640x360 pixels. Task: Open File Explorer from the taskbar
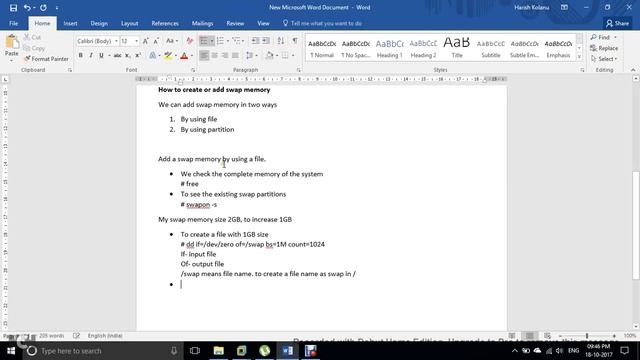point(218,351)
